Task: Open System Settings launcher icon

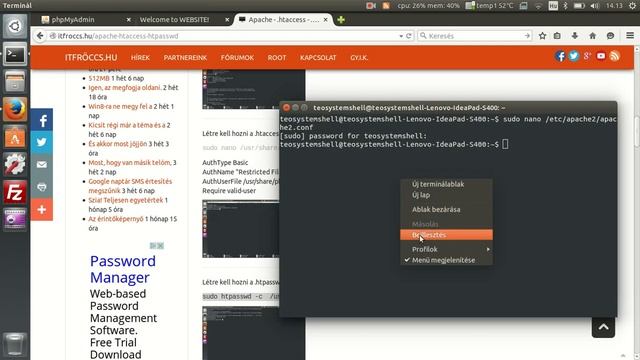Action: (15, 164)
